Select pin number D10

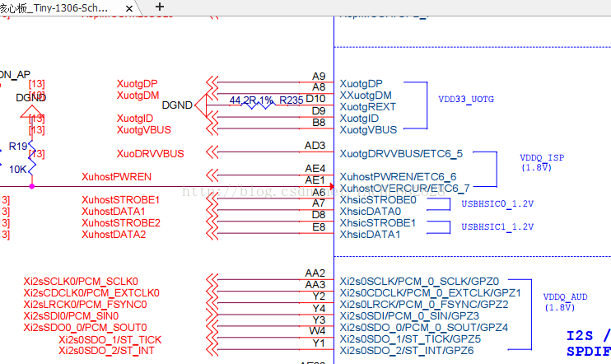pos(315,99)
